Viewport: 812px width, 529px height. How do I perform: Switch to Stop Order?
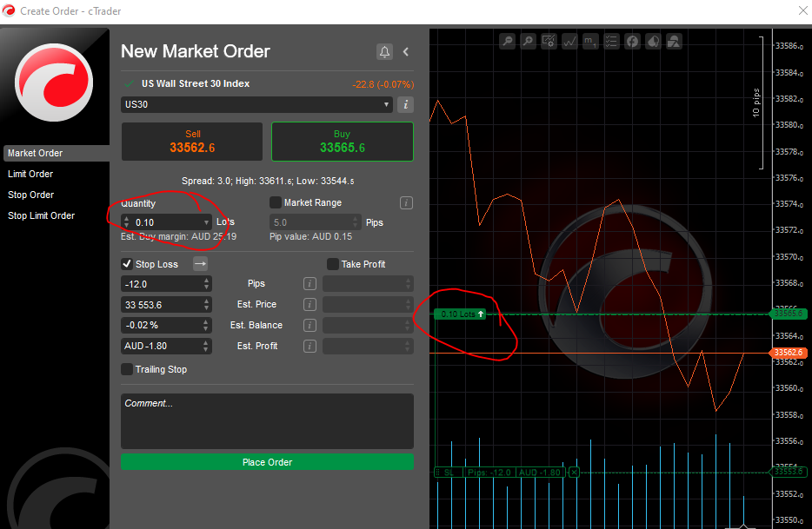31,195
